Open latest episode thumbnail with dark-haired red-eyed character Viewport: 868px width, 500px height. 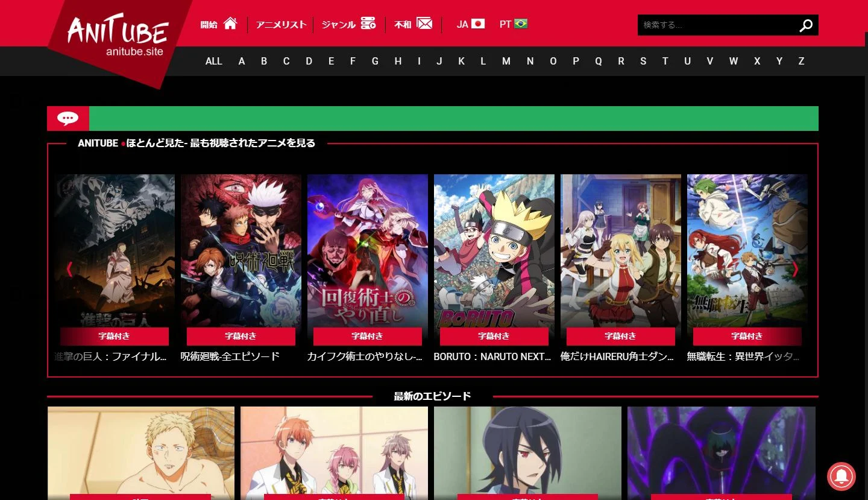(527, 453)
